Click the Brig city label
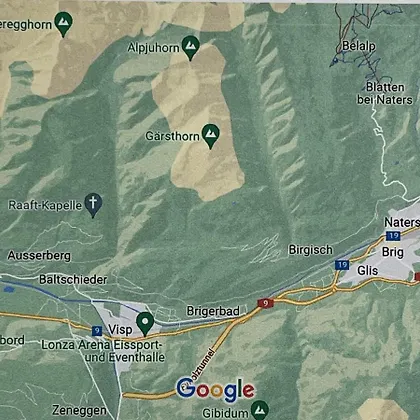This screenshot has width=420, height=420. pos(393,252)
